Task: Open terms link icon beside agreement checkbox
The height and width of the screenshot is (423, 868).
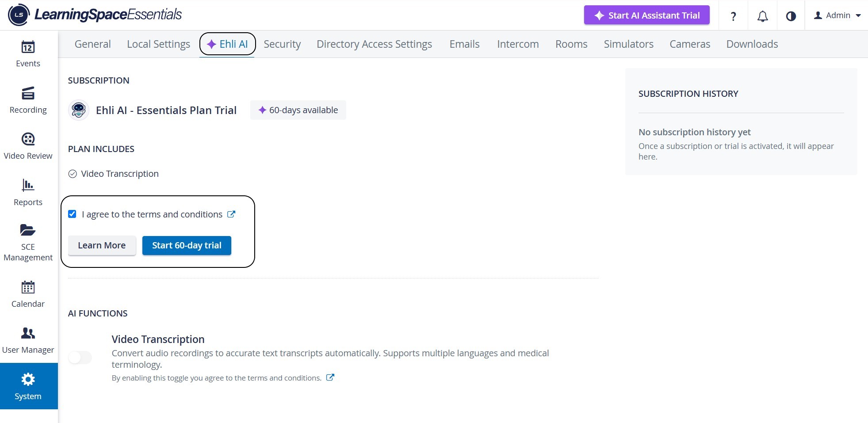Action: click(231, 214)
